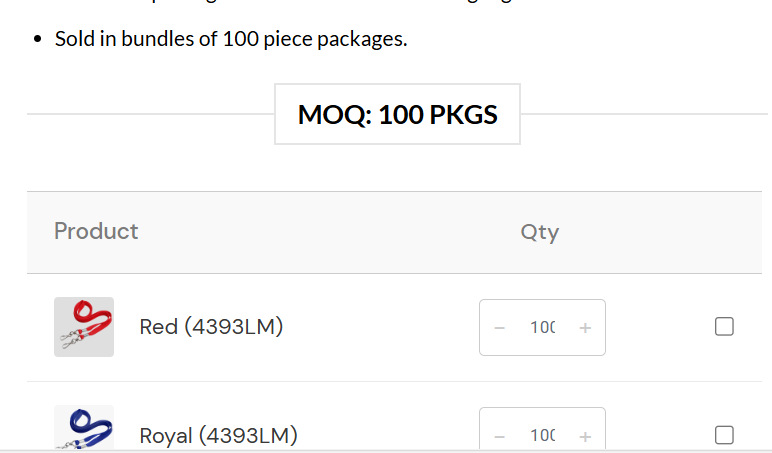The width and height of the screenshot is (772, 453).
Task: Click the MOQ: 100 PKGS label
Action: 397,114
